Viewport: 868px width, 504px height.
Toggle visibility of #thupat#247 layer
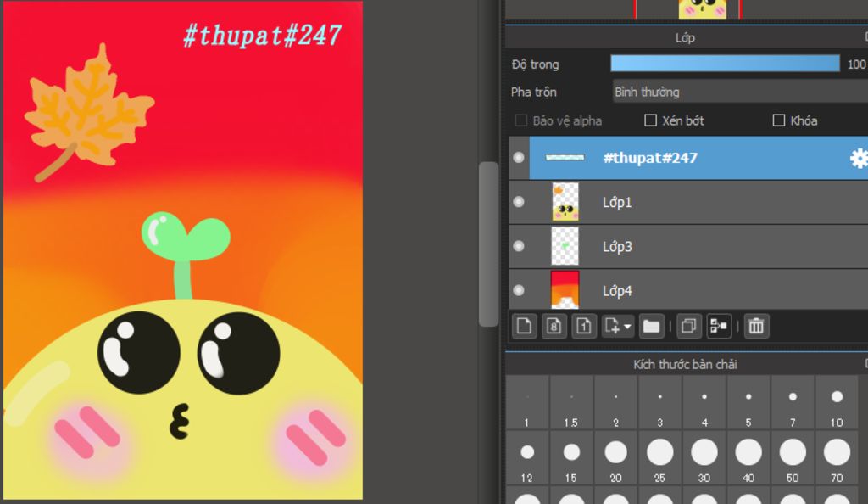click(x=519, y=158)
